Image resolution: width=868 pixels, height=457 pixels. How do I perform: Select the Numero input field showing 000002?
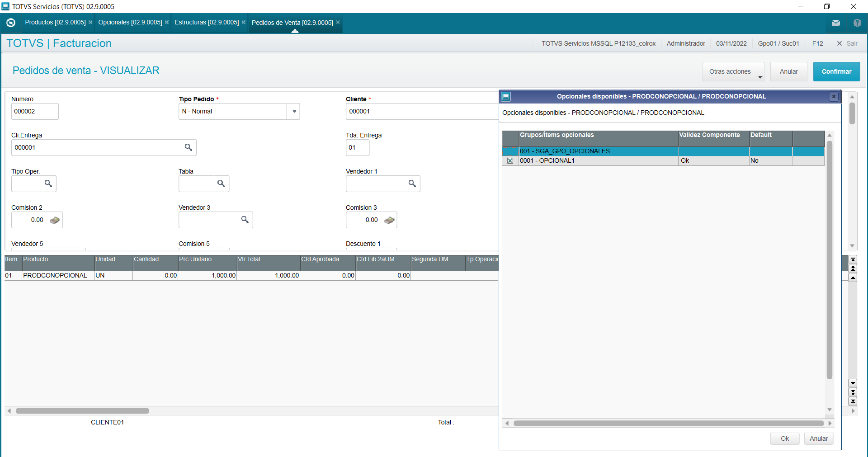pos(35,111)
